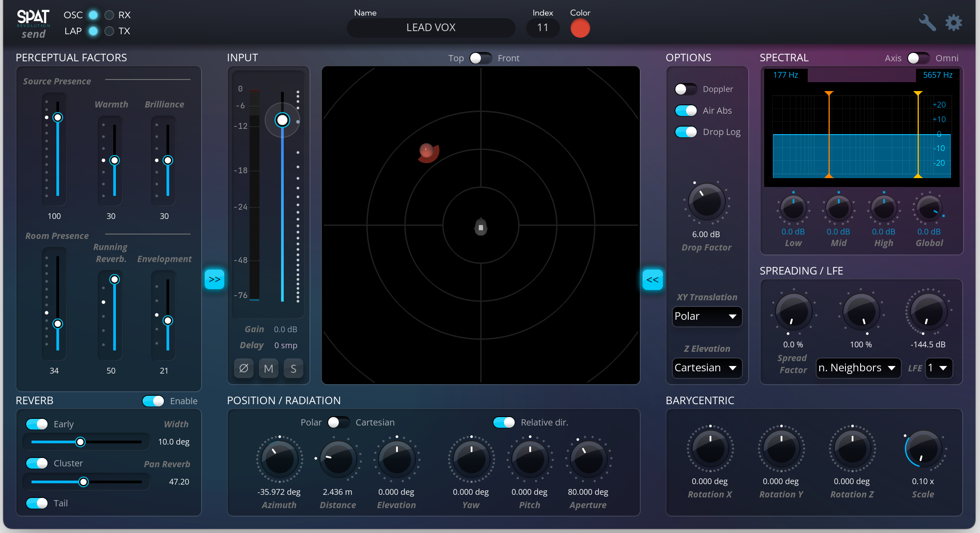Open the wrench tool settings
Screen dimensions: 980x533
tap(927, 22)
